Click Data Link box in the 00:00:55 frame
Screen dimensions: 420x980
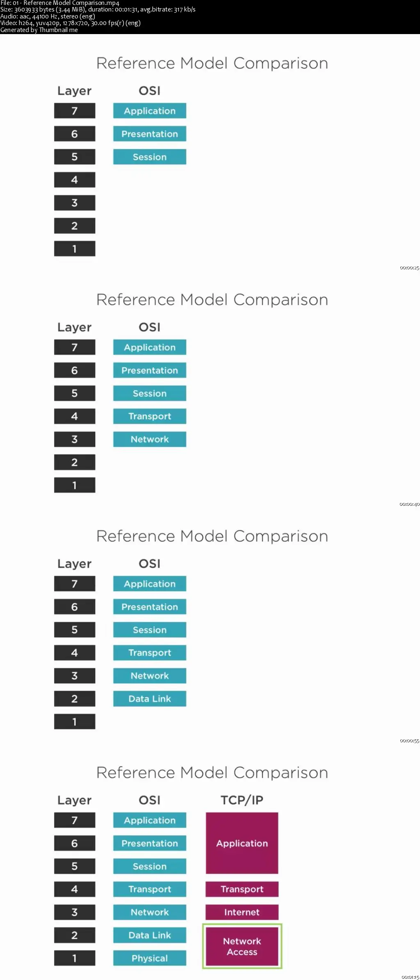coord(150,698)
